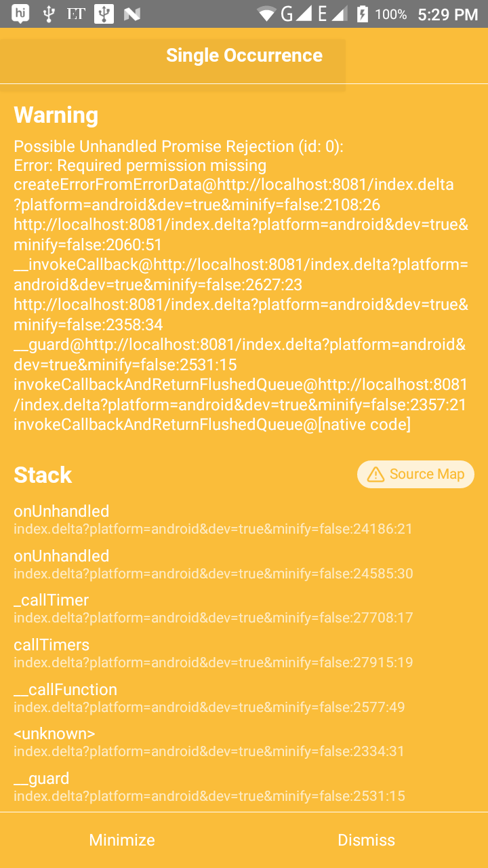Minimize the warning overlay
Image resolution: width=488 pixels, height=868 pixels.
point(121,840)
